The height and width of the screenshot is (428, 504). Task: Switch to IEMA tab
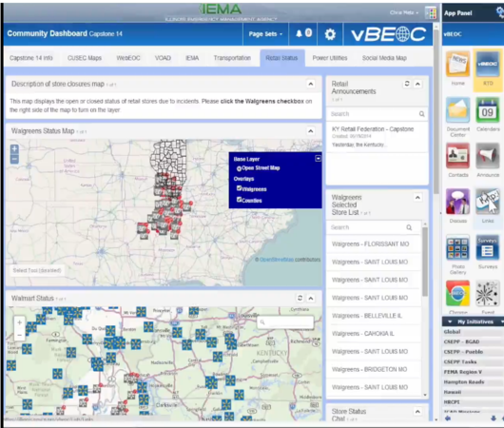pyautogui.click(x=192, y=58)
